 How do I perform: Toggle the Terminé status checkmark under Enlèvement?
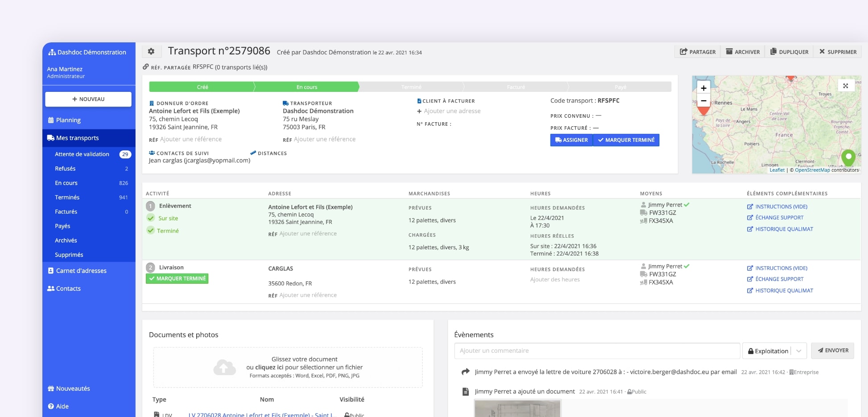click(151, 231)
